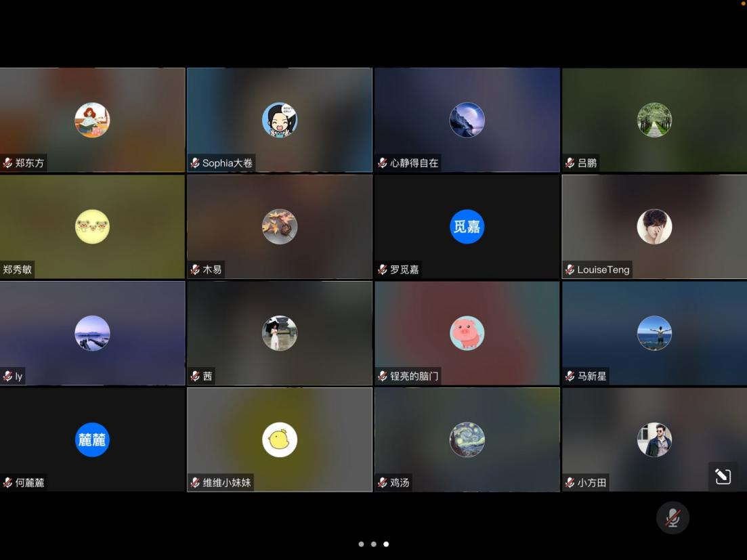
Task: Select 罗觅嘉's blue 觅嘉 avatar
Action: click(x=467, y=226)
